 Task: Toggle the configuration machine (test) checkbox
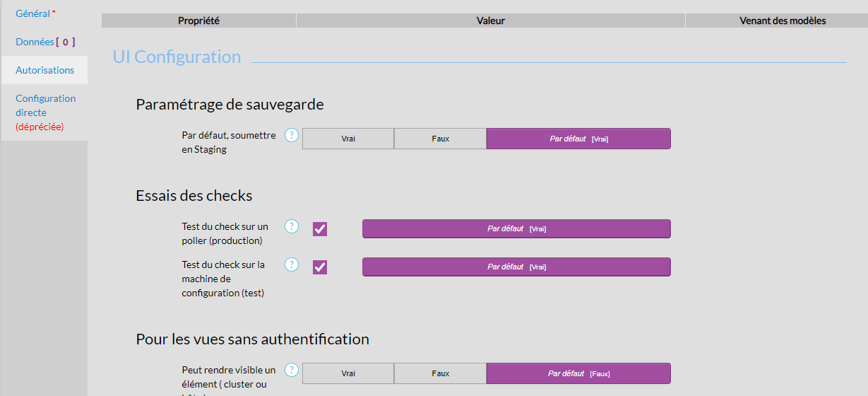pos(320,267)
